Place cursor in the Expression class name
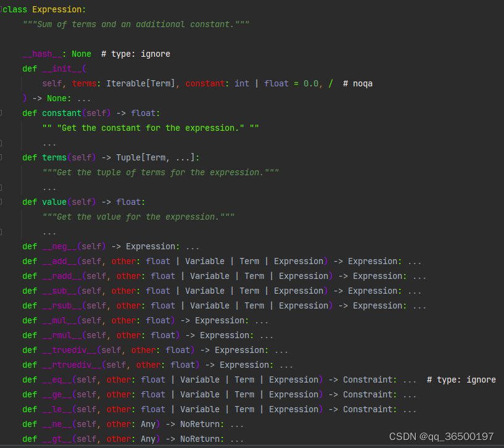The image size is (504, 448). pos(59,9)
